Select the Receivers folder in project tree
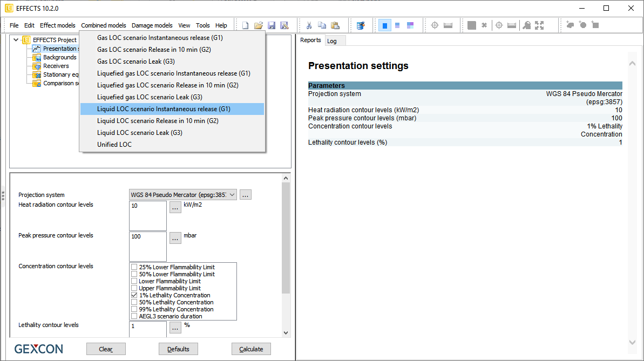 (56, 66)
